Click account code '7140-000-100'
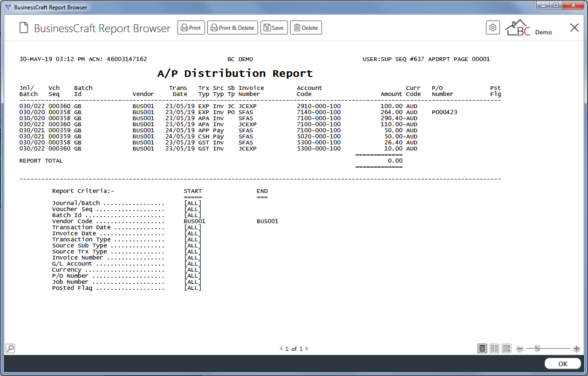 click(319, 112)
